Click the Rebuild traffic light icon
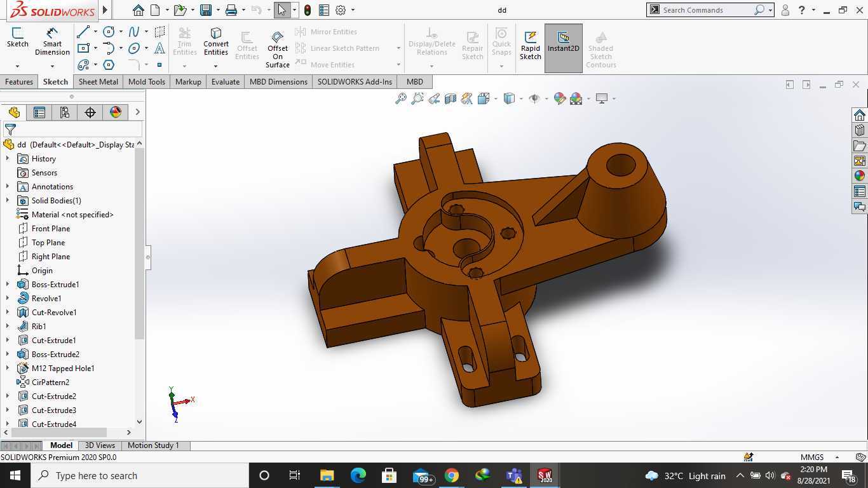 [308, 10]
